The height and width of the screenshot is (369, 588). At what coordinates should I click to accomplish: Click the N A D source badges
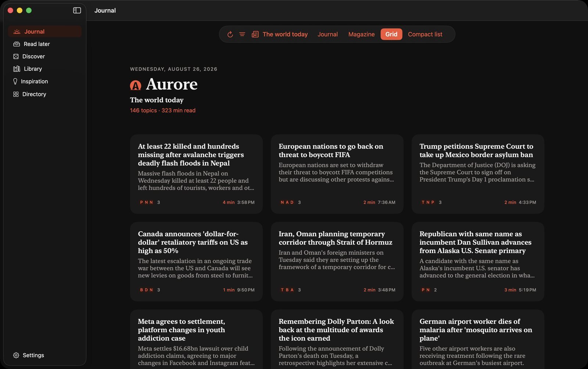coord(287,202)
